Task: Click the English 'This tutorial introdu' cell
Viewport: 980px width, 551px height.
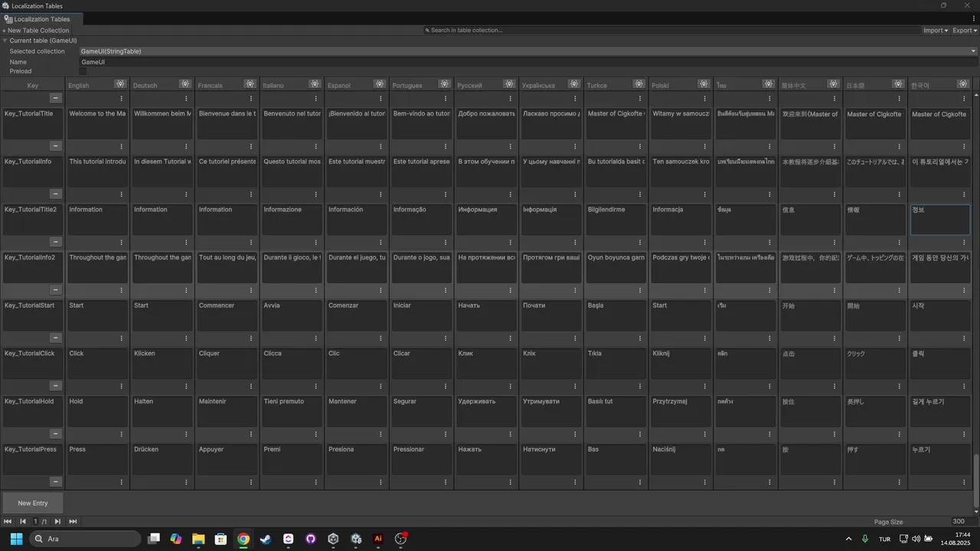Action: pyautogui.click(x=97, y=171)
